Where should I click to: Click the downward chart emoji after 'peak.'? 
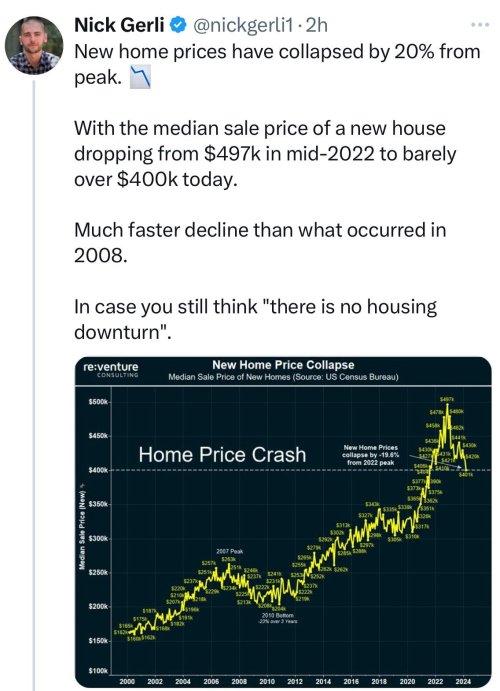click(140, 77)
